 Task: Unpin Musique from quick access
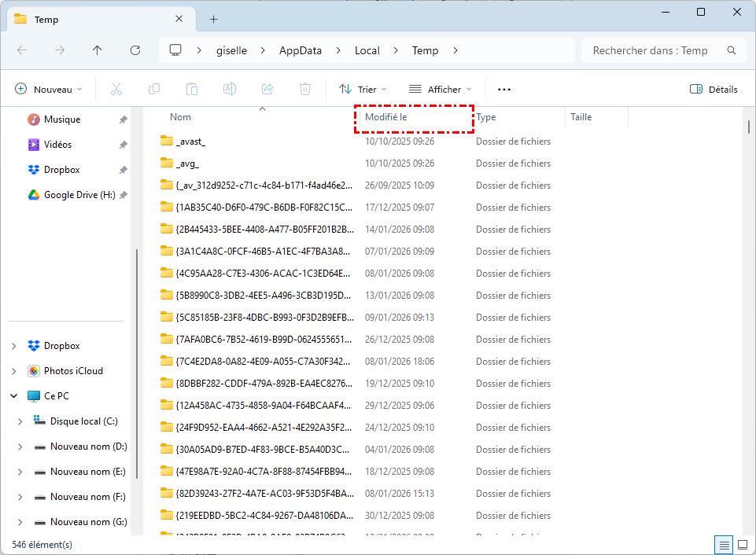(x=123, y=119)
